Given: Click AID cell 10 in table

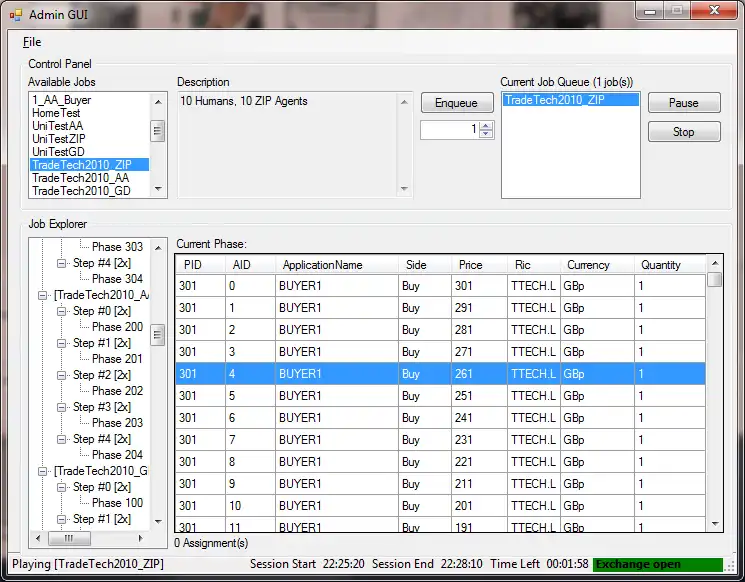Looking at the screenshot, I should tap(250, 506).
